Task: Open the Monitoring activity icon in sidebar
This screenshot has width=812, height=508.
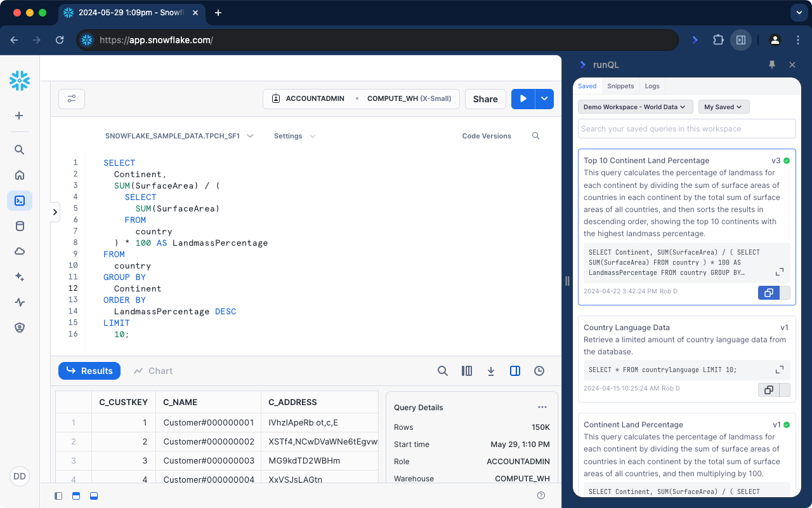Action: pyautogui.click(x=20, y=302)
